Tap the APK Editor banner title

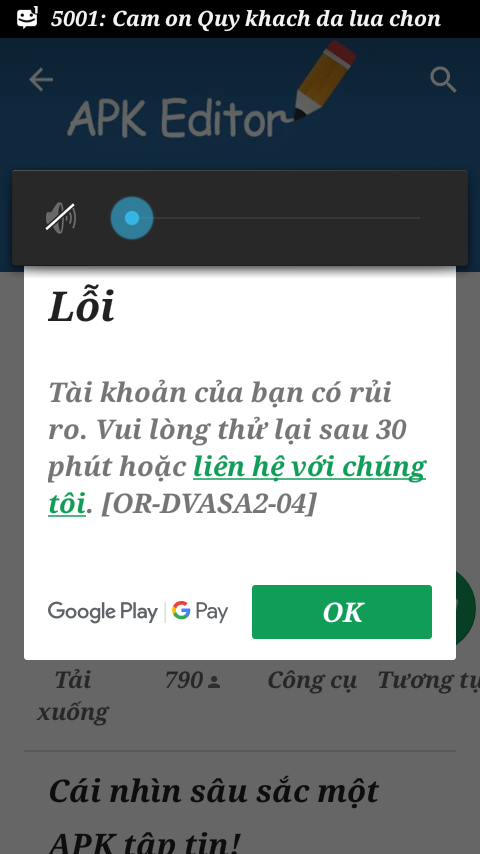pyautogui.click(x=176, y=117)
